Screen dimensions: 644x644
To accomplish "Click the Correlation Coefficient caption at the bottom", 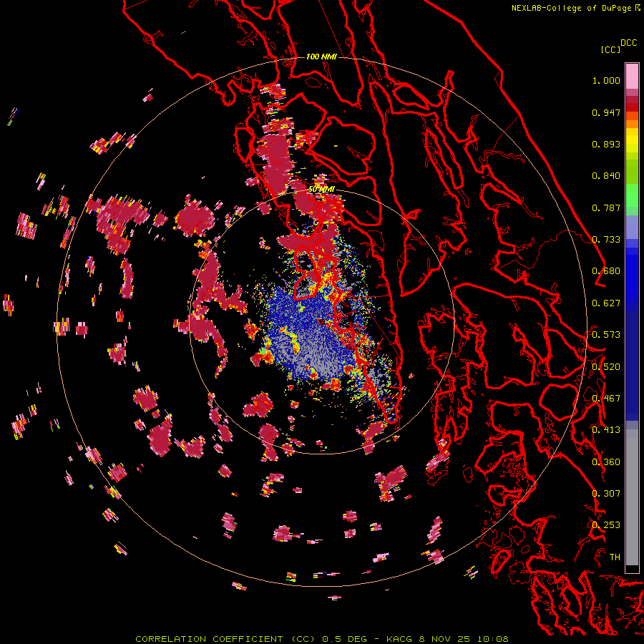I will pos(322,639).
